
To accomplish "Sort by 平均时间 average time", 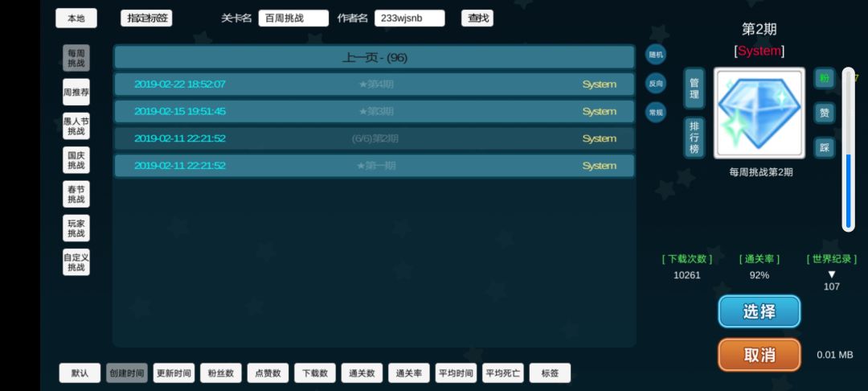I will tap(457, 373).
